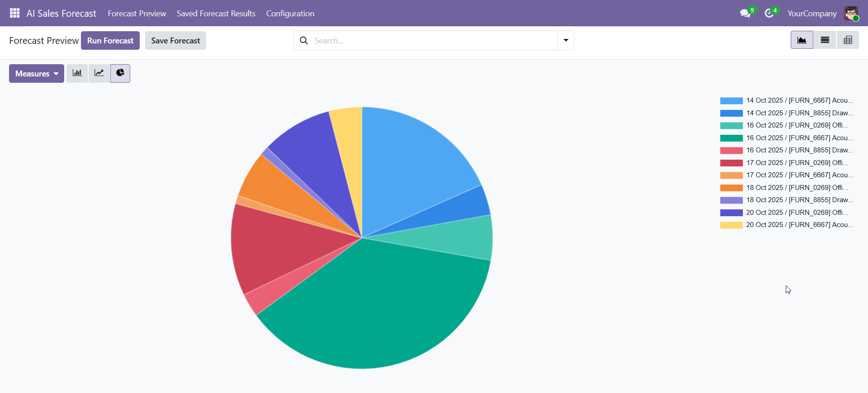Viewport: 868px width, 393px height.
Task: Open the Configuration menu
Action: (x=290, y=14)
